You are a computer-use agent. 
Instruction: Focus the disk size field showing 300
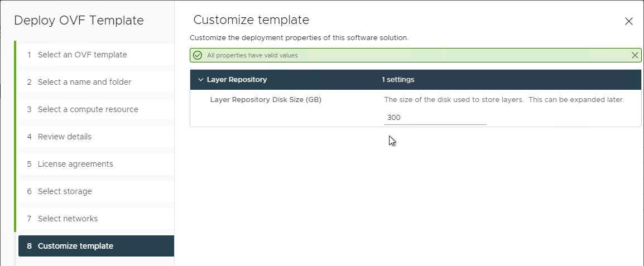[435, 118]
